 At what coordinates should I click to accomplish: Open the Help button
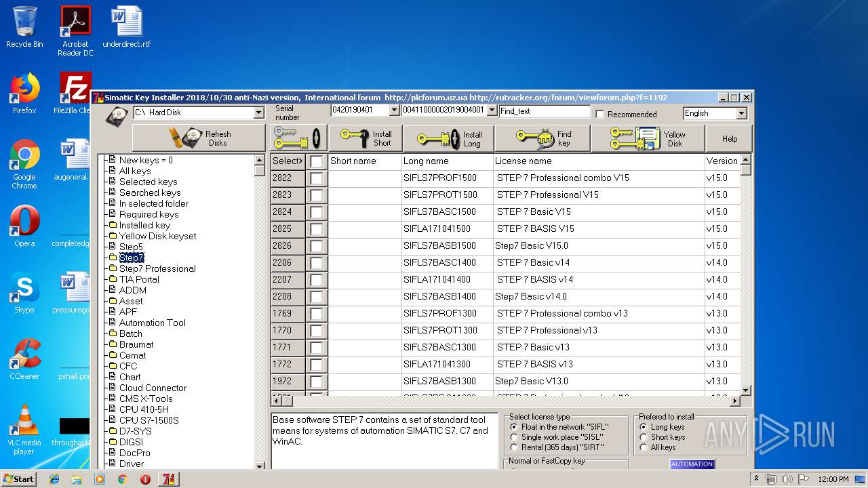click(729, 139)
